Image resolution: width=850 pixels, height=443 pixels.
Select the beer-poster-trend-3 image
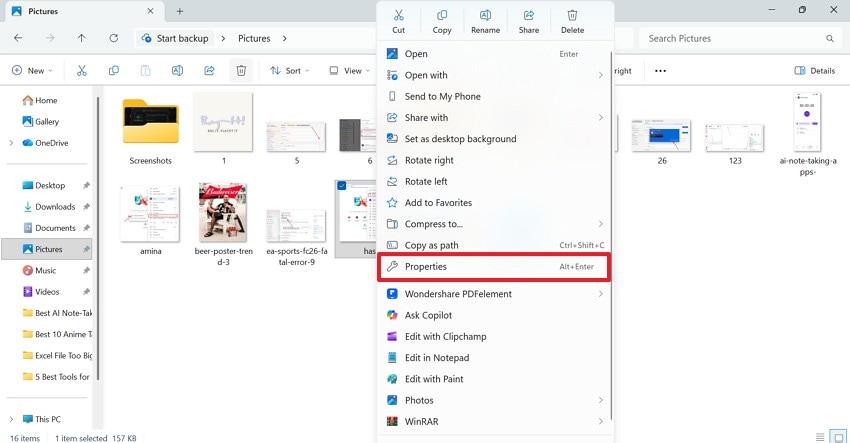223,223
